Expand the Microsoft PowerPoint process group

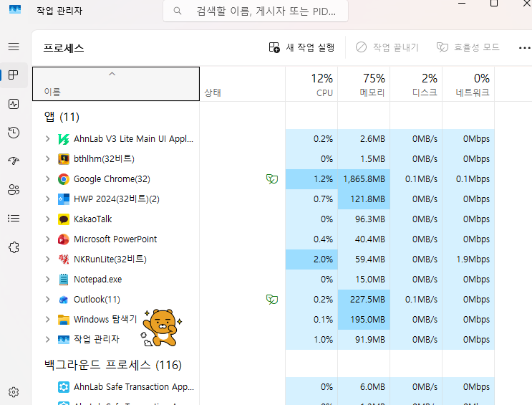(47, 239)
